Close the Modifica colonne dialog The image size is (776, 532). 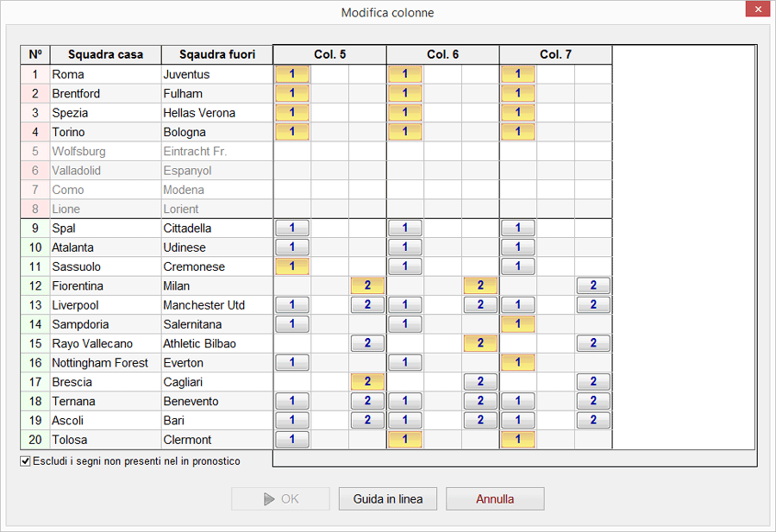pos(756,10)
